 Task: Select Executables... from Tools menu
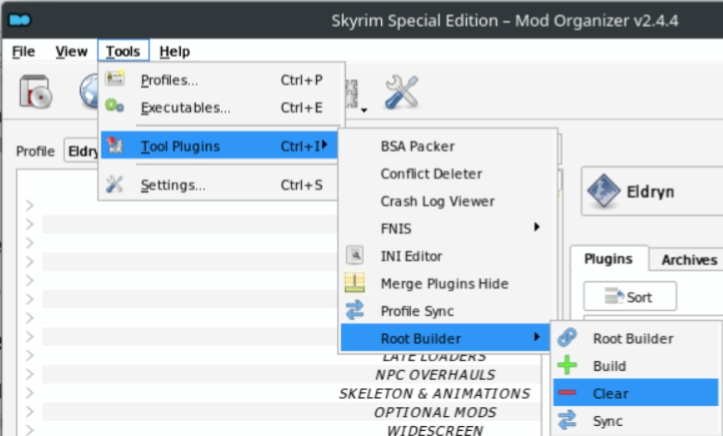pos(219,107)
